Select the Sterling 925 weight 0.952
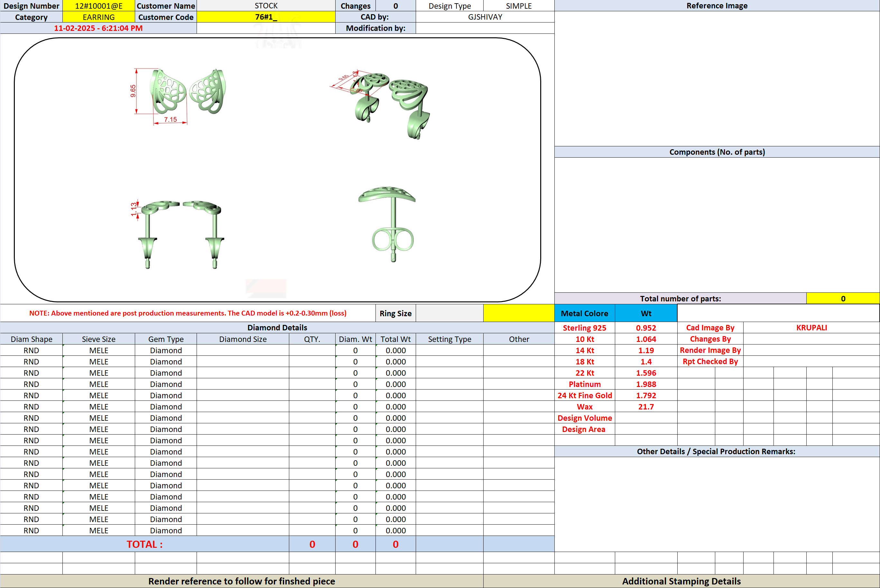 click(646, 328)
